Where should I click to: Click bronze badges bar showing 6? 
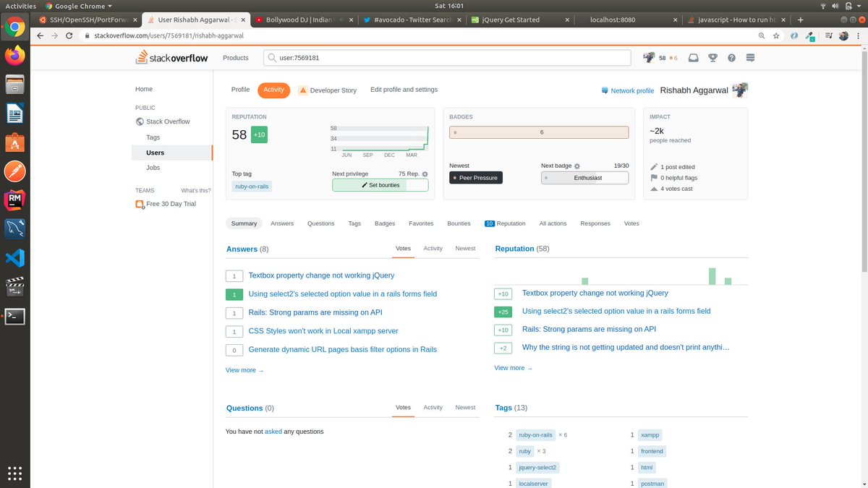[x=539, y=132]
